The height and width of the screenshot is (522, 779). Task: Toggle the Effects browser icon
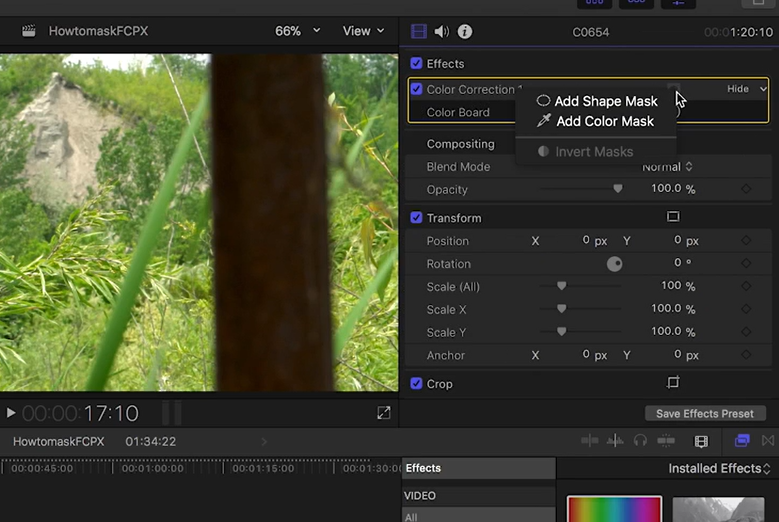[742, 441]
